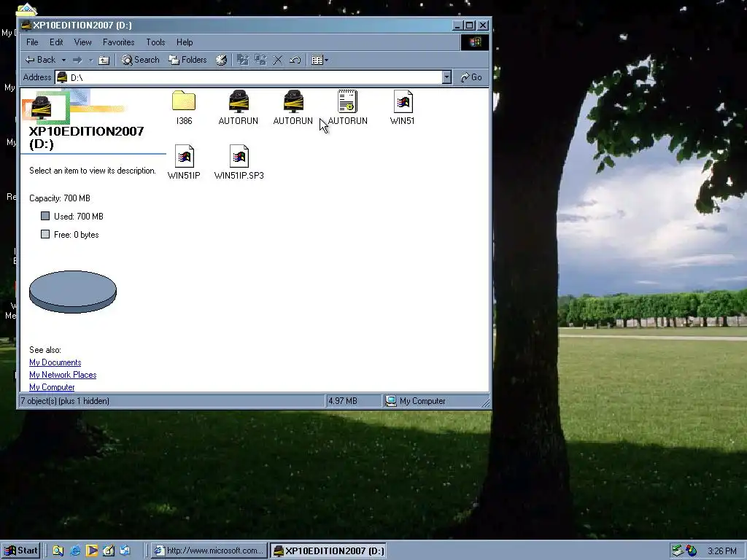Open the Search pane

141,60
